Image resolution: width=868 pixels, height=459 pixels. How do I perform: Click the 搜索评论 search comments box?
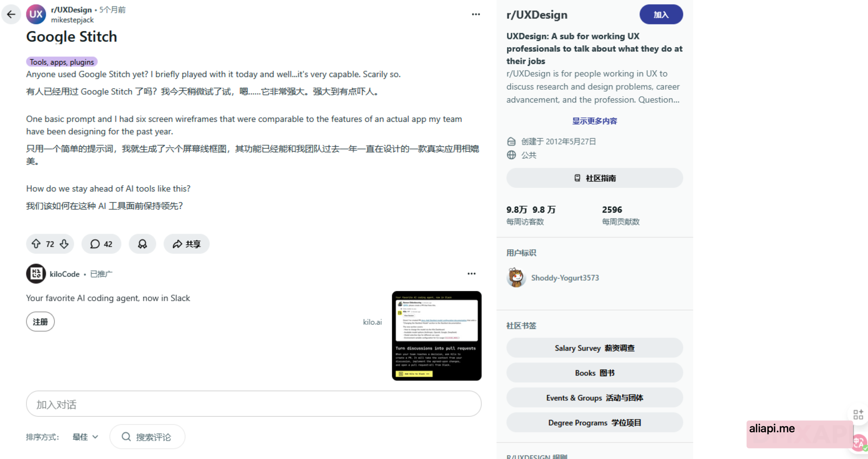click(147, 437)
